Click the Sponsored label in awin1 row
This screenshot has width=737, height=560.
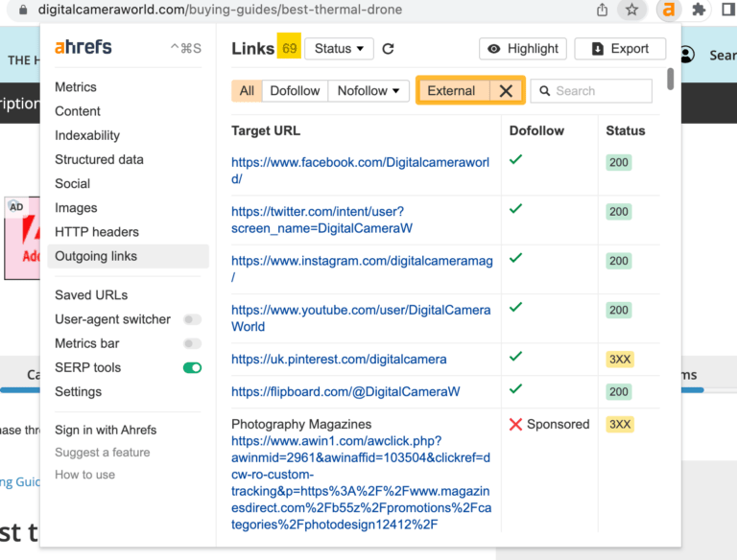558,424
